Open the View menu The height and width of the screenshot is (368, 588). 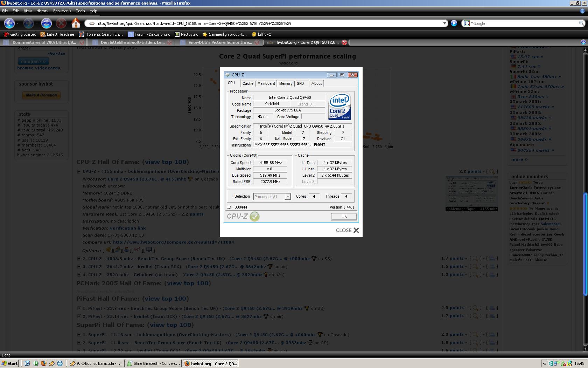pyautogui.click(x=28, y=11)
